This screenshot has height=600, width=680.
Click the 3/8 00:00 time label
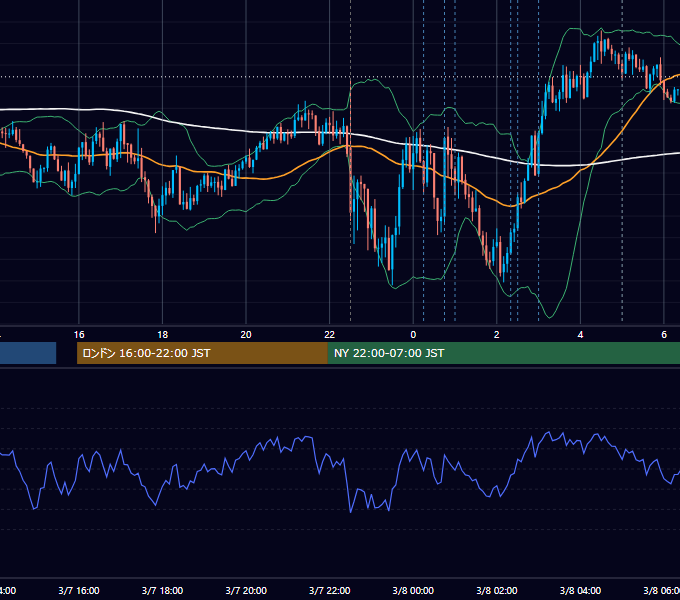[413, 590]
